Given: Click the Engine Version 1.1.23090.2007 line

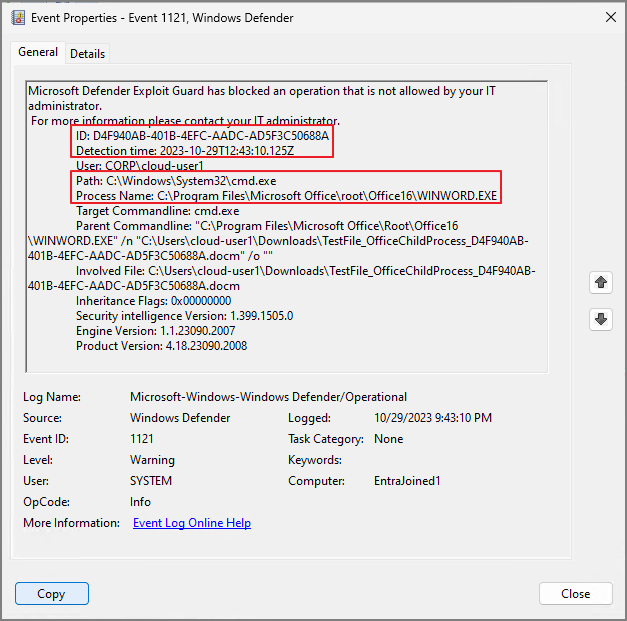Looking at the screenshot, I should tap(156, 331).
